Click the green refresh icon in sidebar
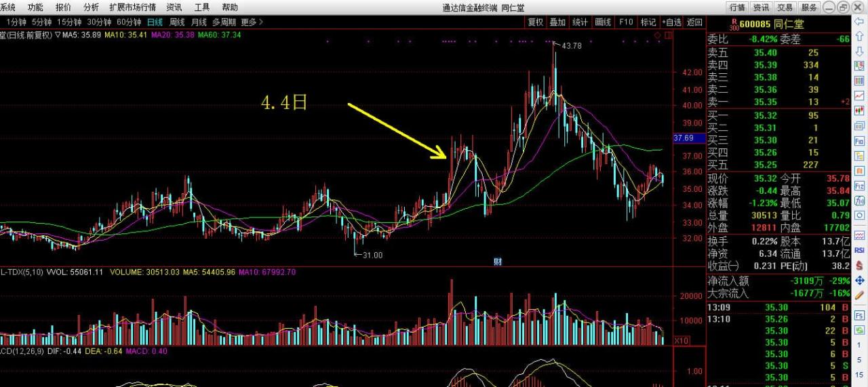 [859, 330]
